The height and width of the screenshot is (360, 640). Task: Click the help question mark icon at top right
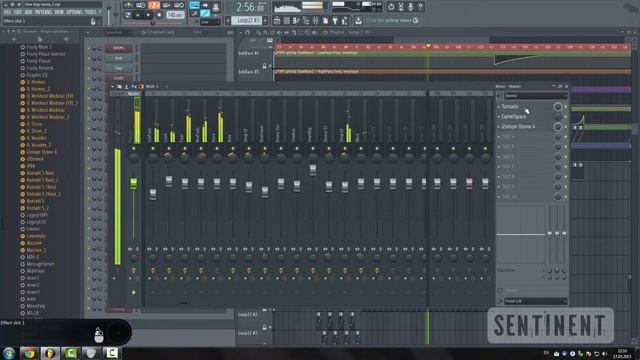(420, 7)
